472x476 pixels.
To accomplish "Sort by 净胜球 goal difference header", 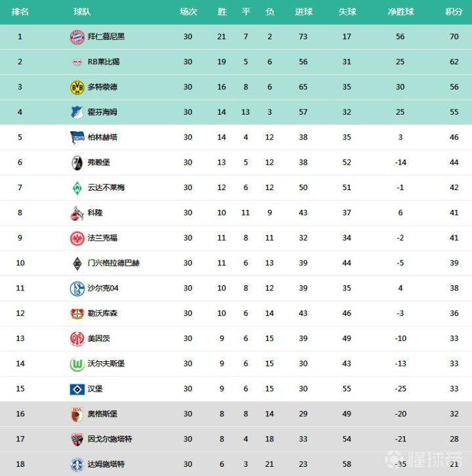I will pyautogui.click(x=401, y=12).
